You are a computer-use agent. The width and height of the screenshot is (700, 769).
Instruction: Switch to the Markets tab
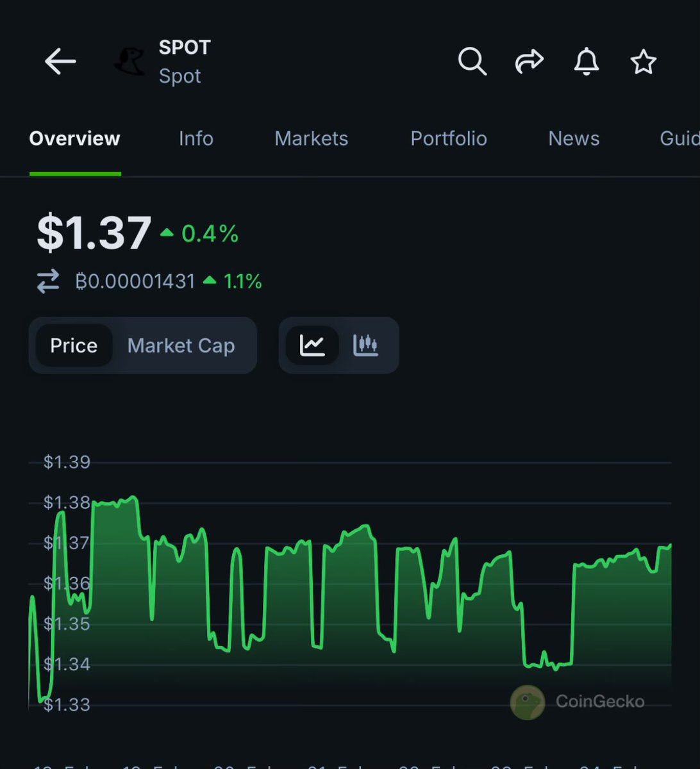point(312,139)
